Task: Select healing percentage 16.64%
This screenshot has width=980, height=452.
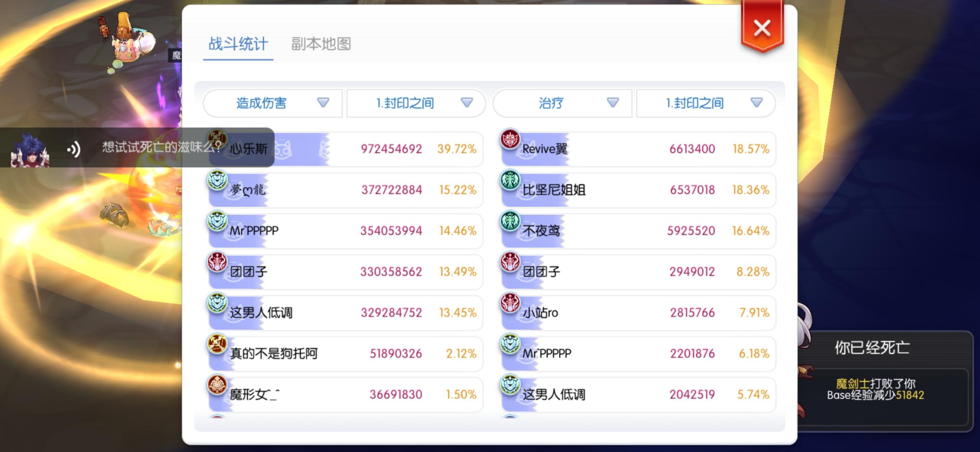Action: (750, 231)
